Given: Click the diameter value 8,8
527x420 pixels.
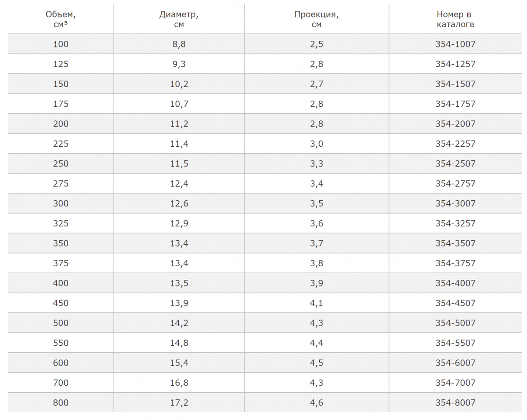Looking at the screenshot, I should [x=179, y=44].
